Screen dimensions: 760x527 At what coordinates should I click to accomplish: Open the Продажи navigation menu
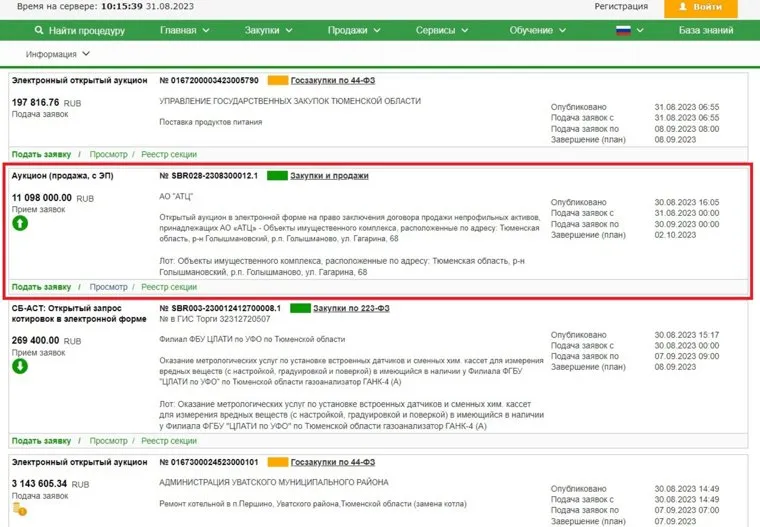[x=353, y=31]
